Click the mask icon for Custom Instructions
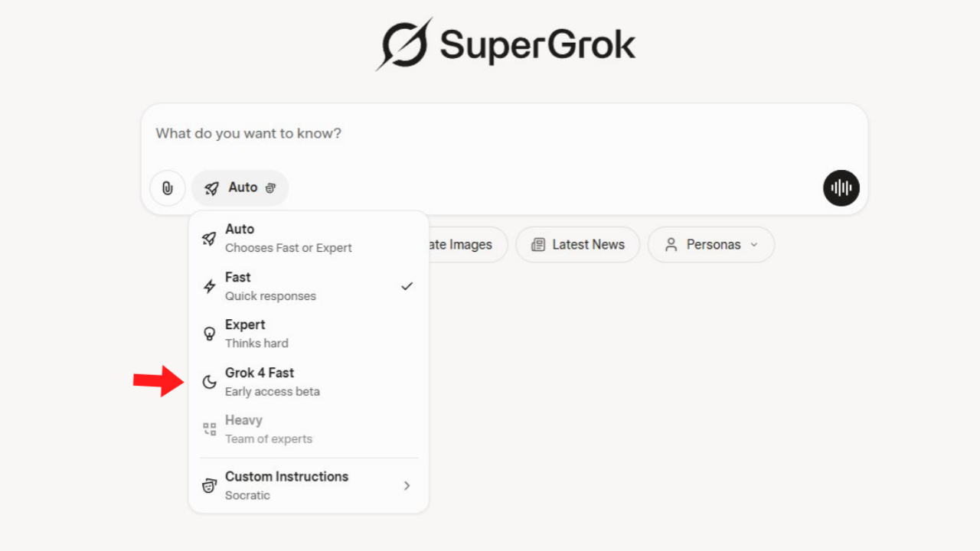Screen dimensions: 980x551 [209, 486]
